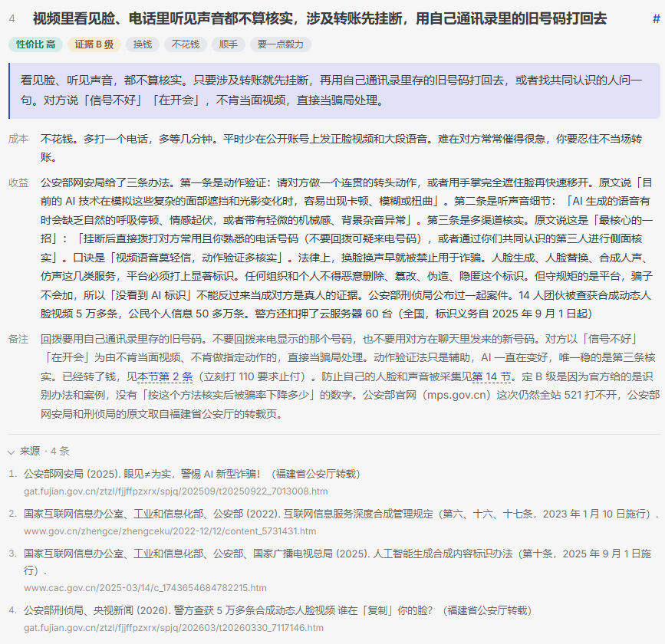Click the # anchor icon beside the title
Screen dimensions: 665x644
[656, 18]
